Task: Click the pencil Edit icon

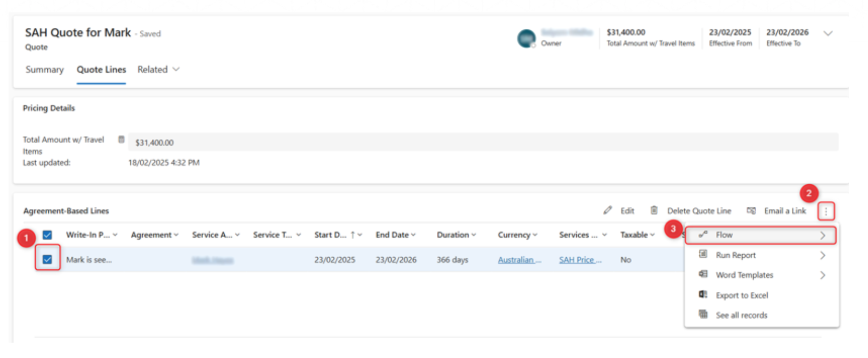Action: click(x=608, y=210)
